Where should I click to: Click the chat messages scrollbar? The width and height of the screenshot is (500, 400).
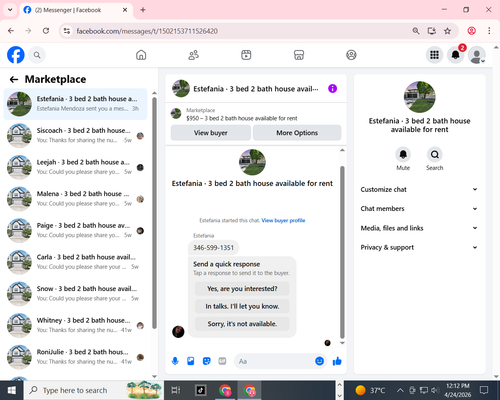[342, 252]
